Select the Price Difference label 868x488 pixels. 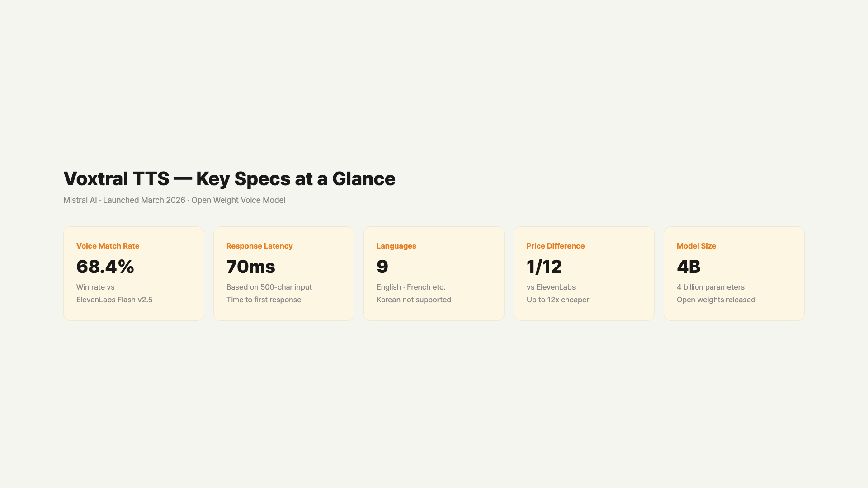[x=556, y=246]
